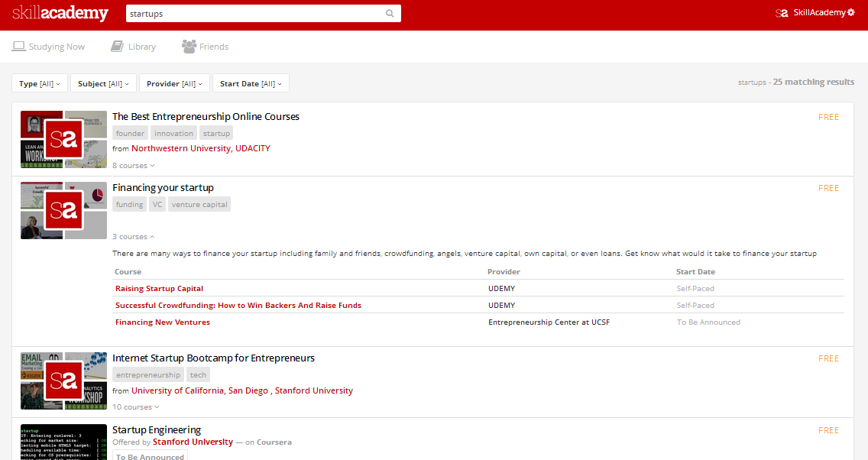Click the Friends people icon
This screenshot has width=868, height=460.
click(189, 47)
